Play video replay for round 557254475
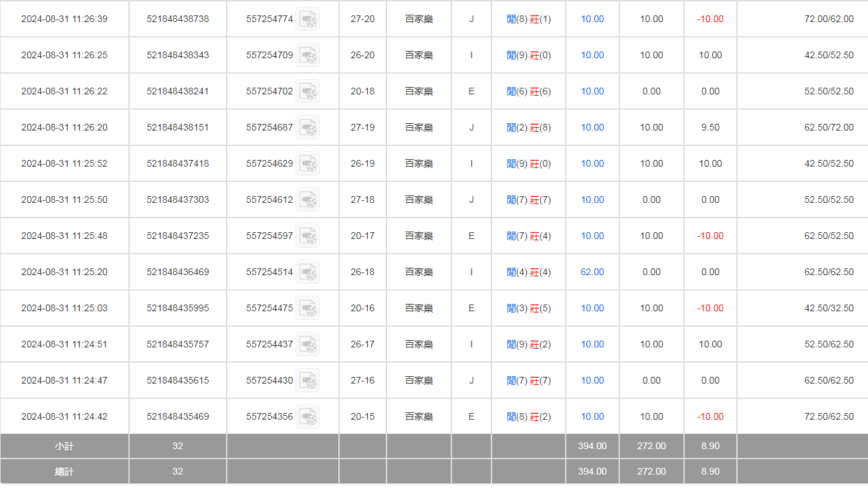The height and width of the screenshot is (496, 868). click(308, 309)
